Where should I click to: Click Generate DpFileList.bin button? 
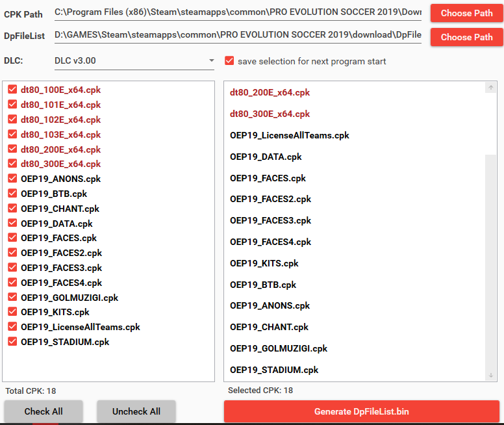click(361, 411)
